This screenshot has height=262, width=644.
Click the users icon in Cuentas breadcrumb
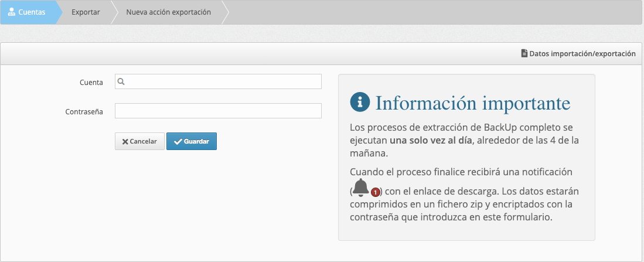tap(12, 12)
